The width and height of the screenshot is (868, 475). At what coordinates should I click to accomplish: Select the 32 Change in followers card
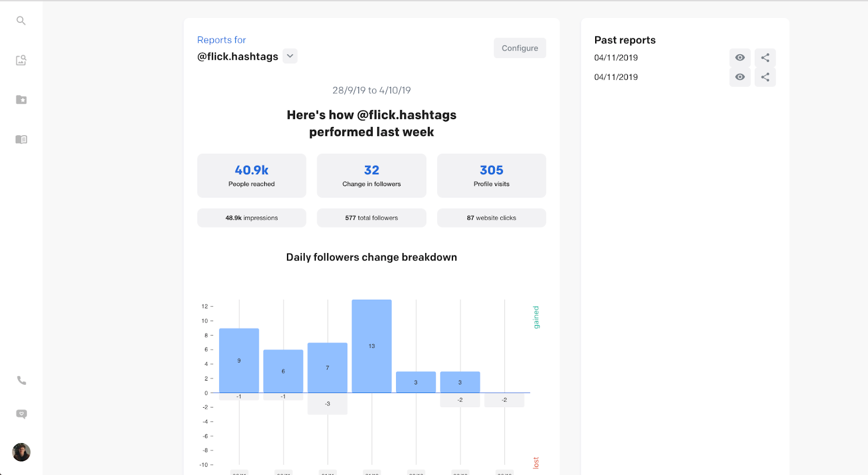pyautogui.click(x=372, y=175)
